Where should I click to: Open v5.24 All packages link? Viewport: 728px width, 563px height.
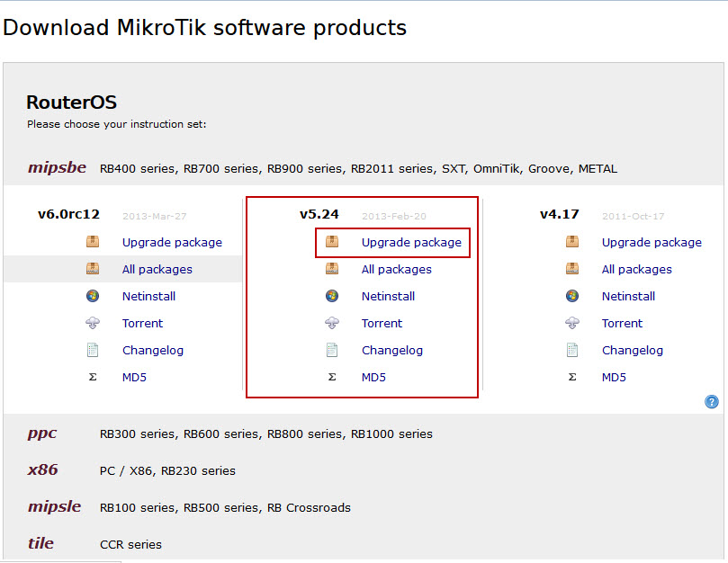coord(397,270)
